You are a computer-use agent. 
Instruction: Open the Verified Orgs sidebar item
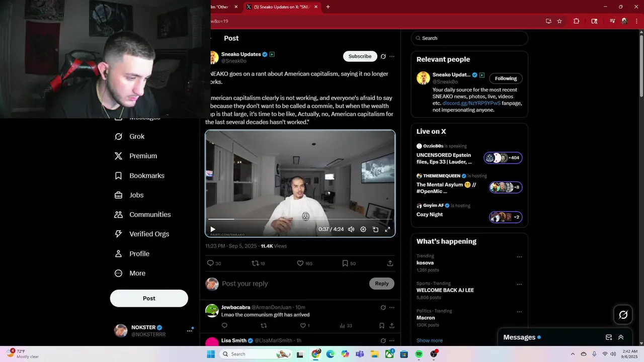142,234
